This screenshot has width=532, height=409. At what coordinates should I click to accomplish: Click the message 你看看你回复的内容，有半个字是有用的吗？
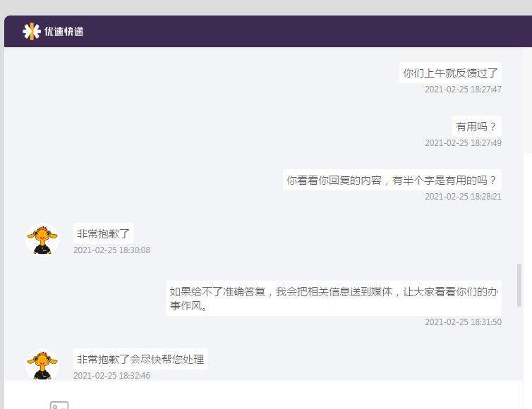(x=392, y=180)
